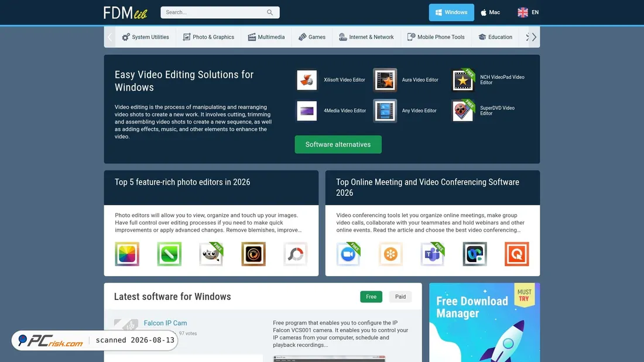Open SuperDVD Video Editor text link
Screen dimensions: 644x362
coord(498,111)
